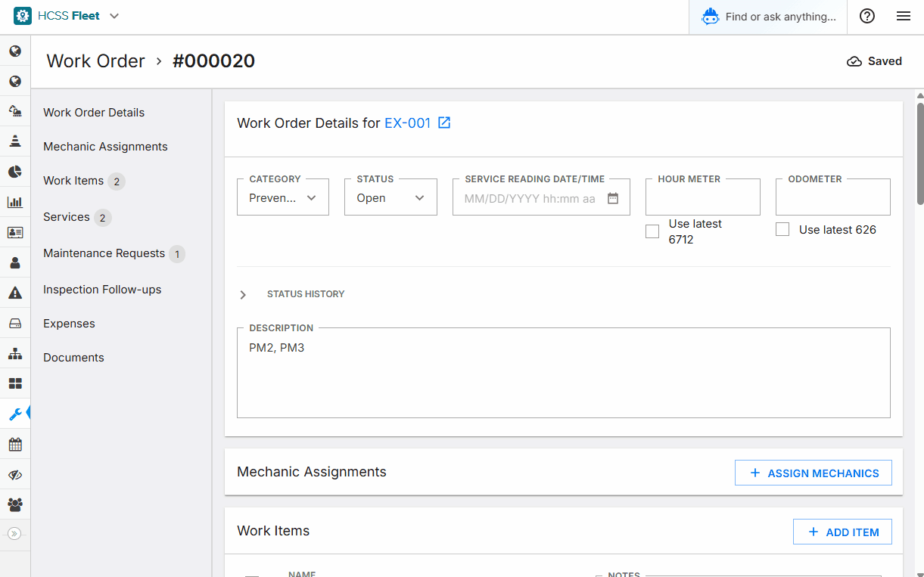Image resolution: width=924 pixels, height=577 pixels.
Task: Select the blue wrench maintenance icon
Action: coord(15,414)
